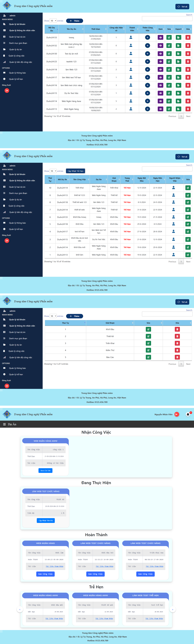Open Danh mục giai đoạn in late-tasks page sidebar
This screenshot has height=644, width=194.
[18, 193]
